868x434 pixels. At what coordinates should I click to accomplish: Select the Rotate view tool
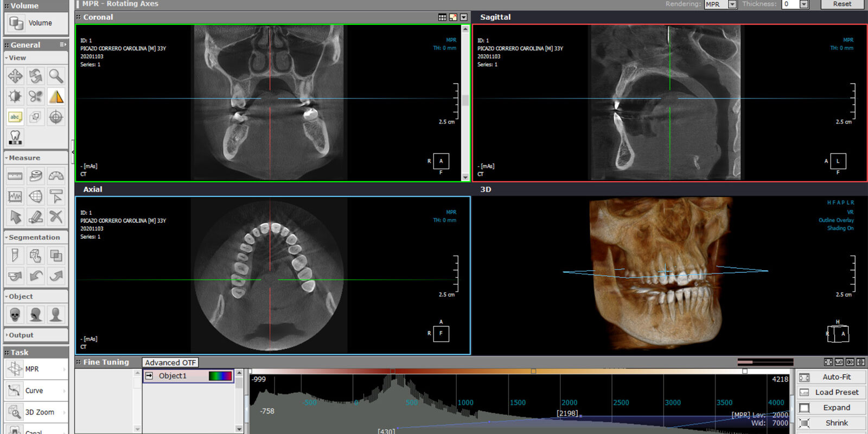(36, 76)
